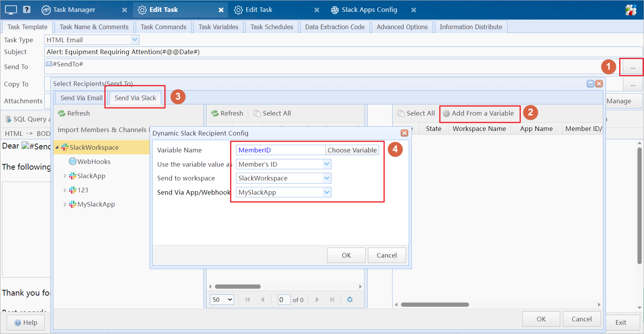Viewport: 644px width, 334px height.
Task: Expand the MySlackApp tree node
Action: pyautogui.click(x=65, y=204)
